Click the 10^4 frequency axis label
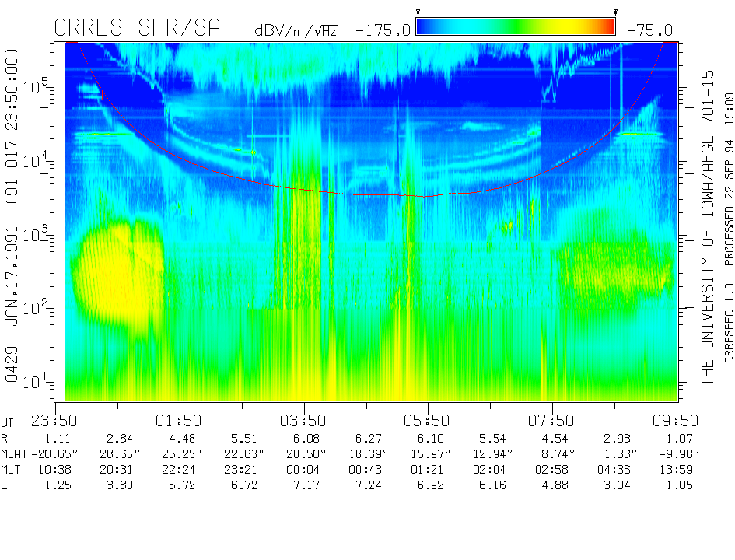The height and width of the screenshot is (560, 735). (35, 159)
